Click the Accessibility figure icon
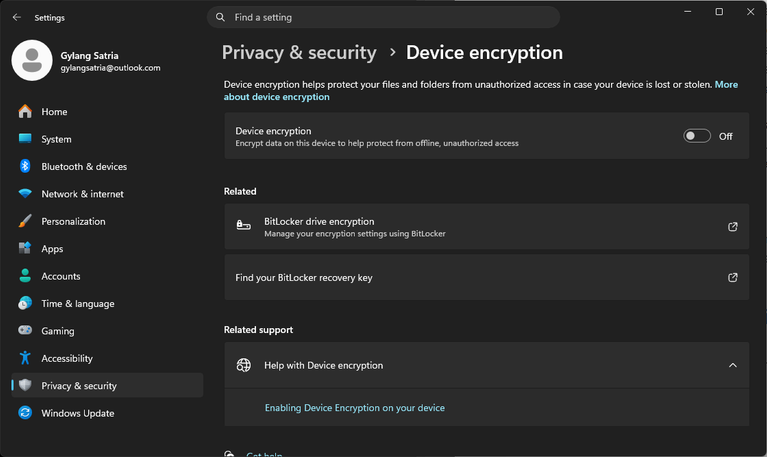The image size is (767, 457). point(25,358)
